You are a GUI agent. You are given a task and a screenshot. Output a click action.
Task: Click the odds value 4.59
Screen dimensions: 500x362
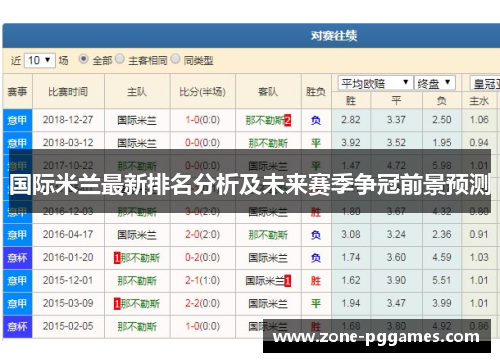point(442,258)
